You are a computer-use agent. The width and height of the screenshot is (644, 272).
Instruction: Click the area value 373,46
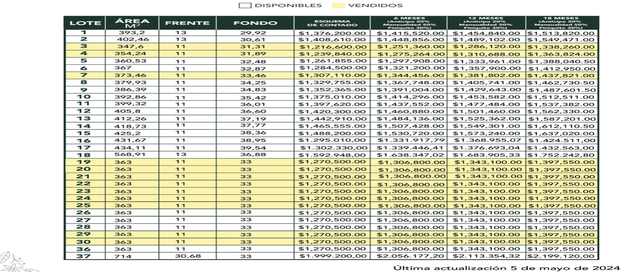131,75
